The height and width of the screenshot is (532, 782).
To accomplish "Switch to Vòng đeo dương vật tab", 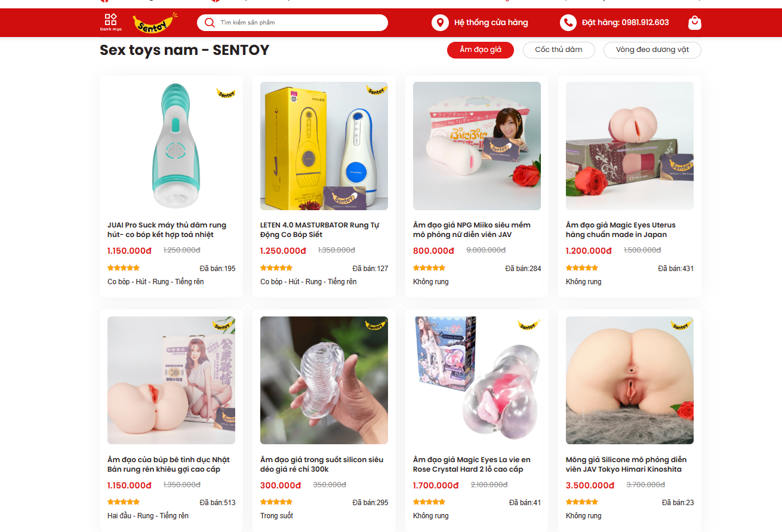I will point(652,50).
